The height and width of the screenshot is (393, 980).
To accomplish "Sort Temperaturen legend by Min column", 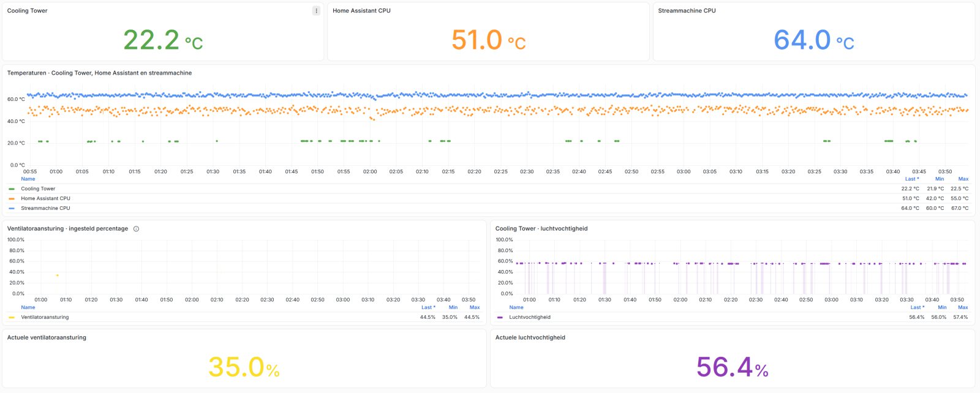I will (x=940, y=179).
